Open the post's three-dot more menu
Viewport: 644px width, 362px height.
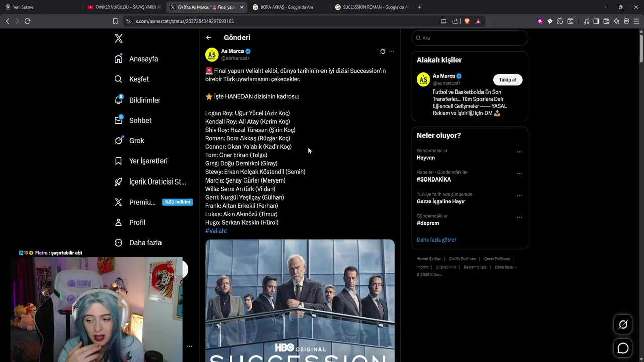click(392, 51)
